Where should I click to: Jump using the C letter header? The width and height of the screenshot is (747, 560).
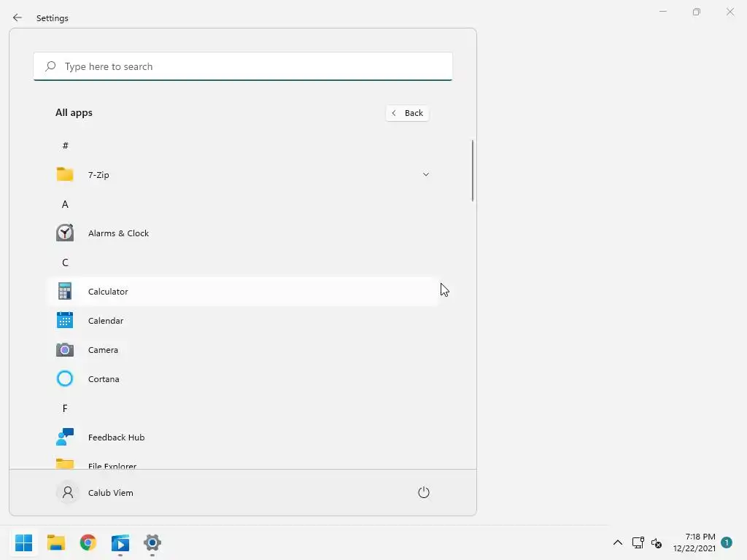point(65,262)
